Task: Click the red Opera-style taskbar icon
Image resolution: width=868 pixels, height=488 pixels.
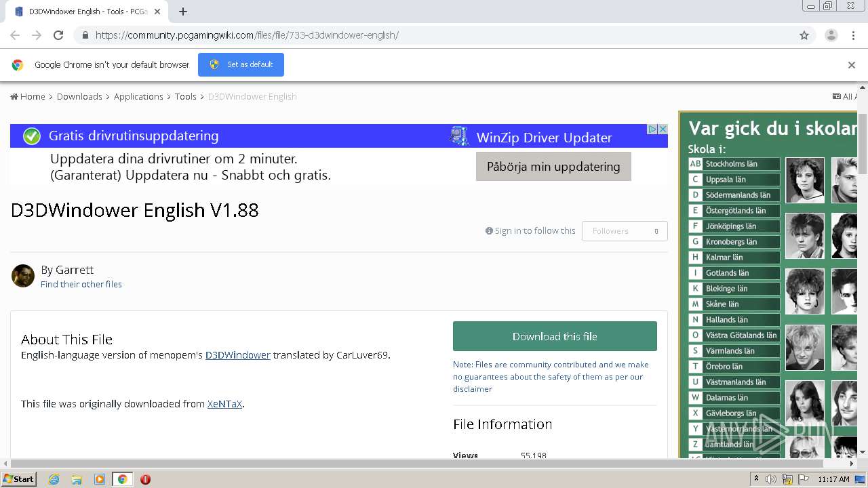Action: (145, 479)
